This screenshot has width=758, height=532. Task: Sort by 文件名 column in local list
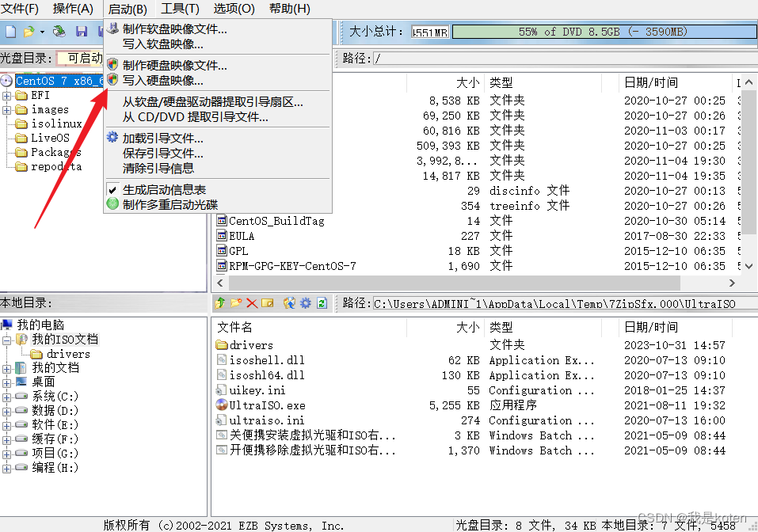(310, 327)
